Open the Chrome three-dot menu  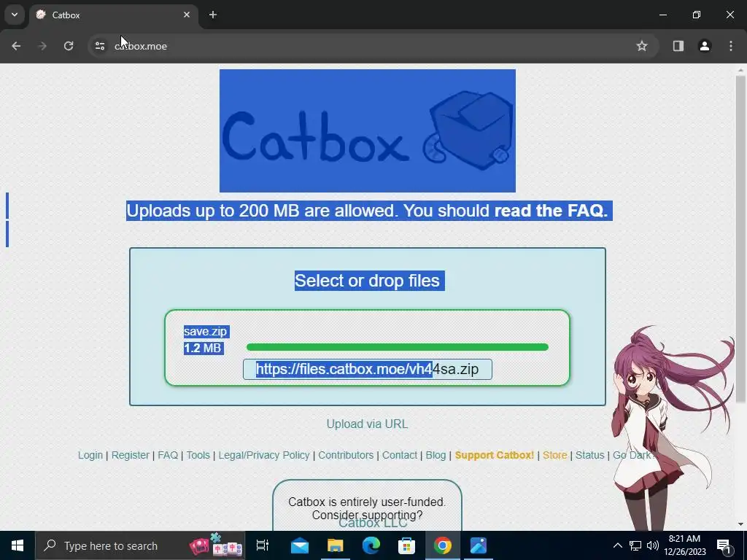(x=731, y=46)
